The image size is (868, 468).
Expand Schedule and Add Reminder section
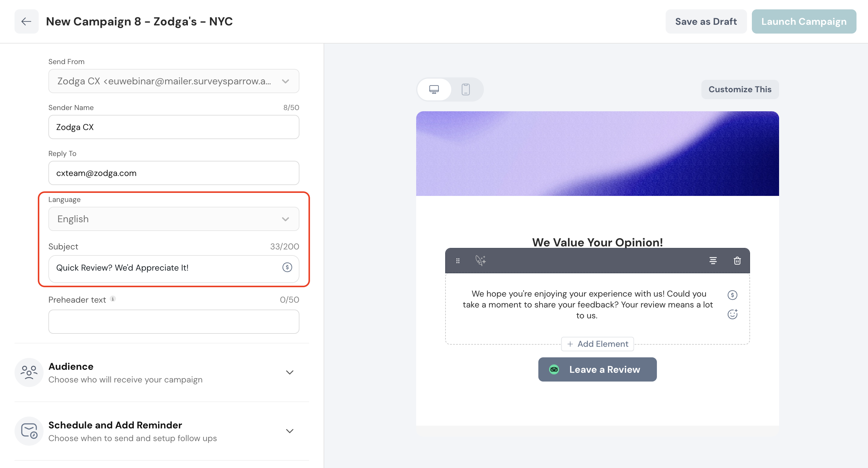coord(289,431)
